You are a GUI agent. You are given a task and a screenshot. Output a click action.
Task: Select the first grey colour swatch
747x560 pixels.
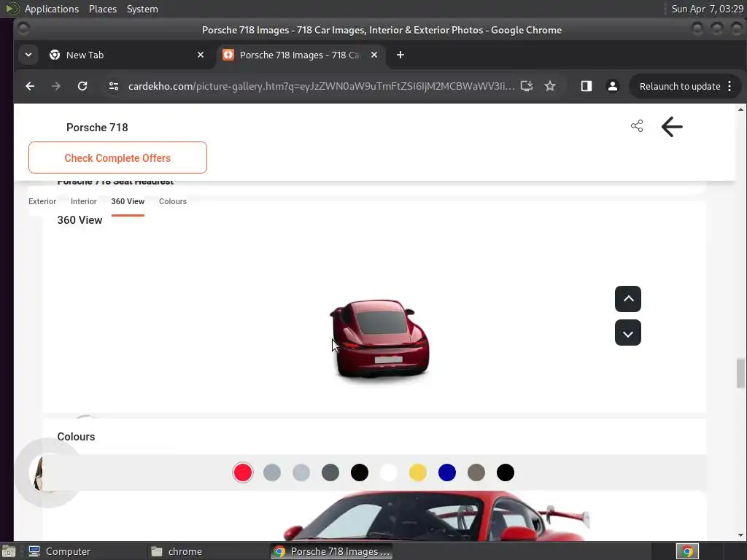tap(272, 472)
